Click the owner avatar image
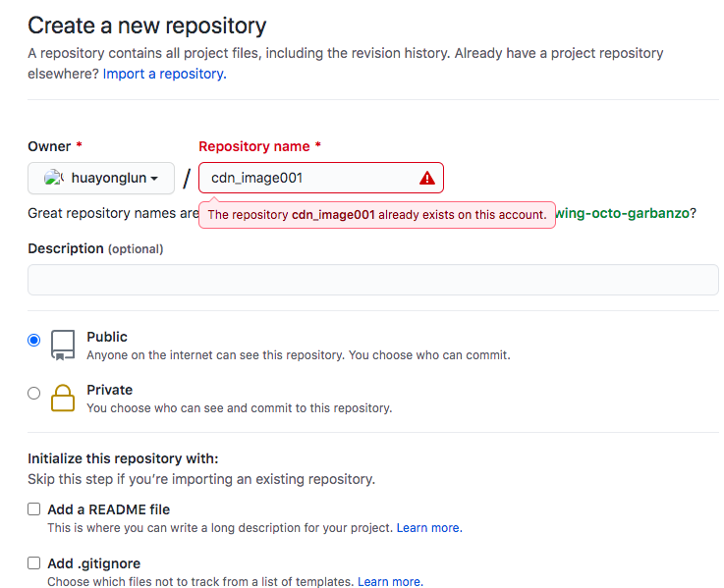The width and height of the screenshot is (724, 588). pyautogui.click(x=54, y=178)
